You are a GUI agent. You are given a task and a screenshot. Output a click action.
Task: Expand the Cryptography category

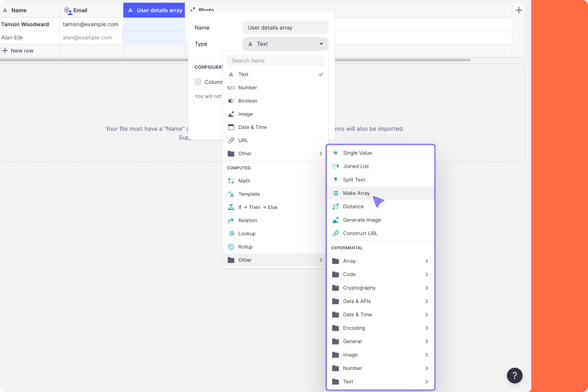point(380,288)
